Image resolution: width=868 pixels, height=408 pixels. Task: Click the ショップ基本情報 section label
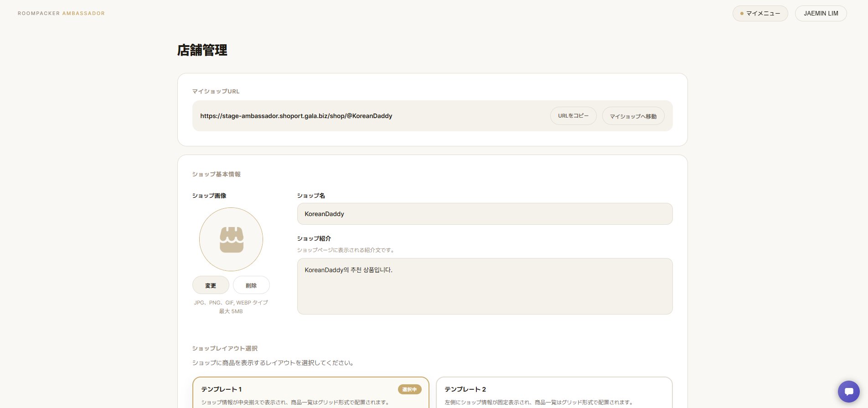(x=216, y=174)
